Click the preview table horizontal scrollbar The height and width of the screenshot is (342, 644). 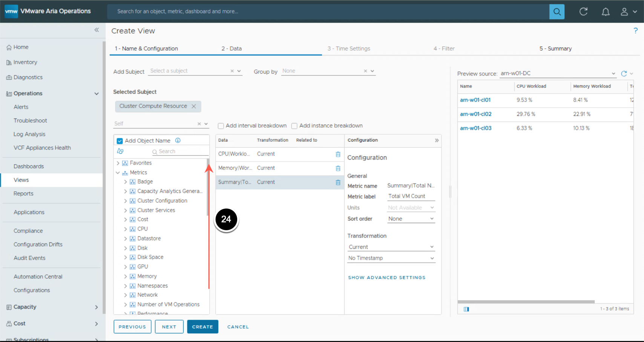(526, 302)
